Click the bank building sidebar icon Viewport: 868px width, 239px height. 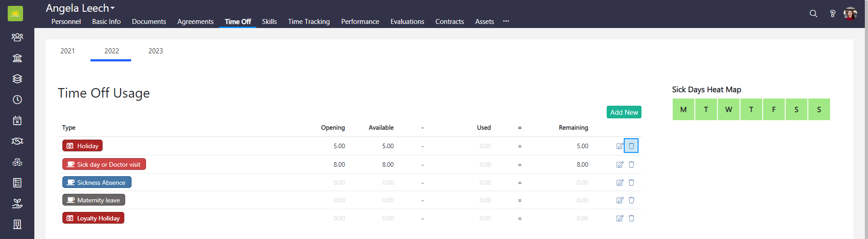17,58
